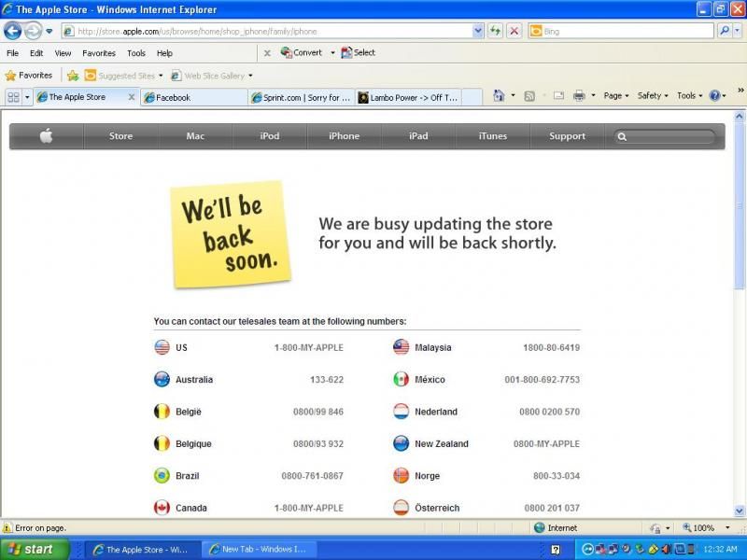Expand the address bar history dropdown
The image size is (747, 560).
[478, 31]
